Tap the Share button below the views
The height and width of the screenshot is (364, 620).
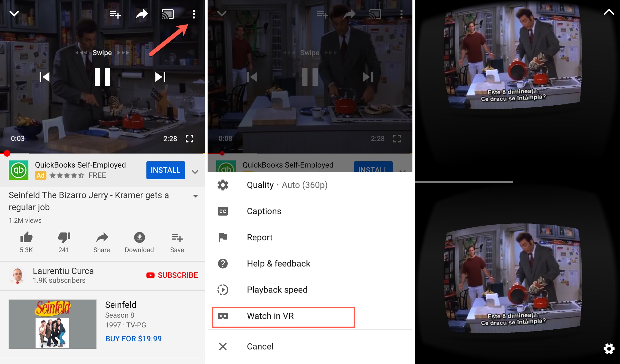click(102, 242)
